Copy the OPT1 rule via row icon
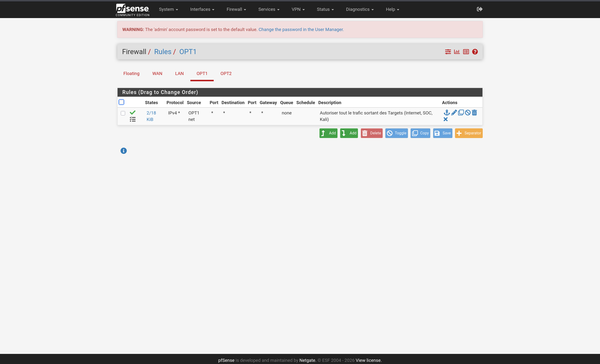Viewport: 600px width, 364px height. 461,113
